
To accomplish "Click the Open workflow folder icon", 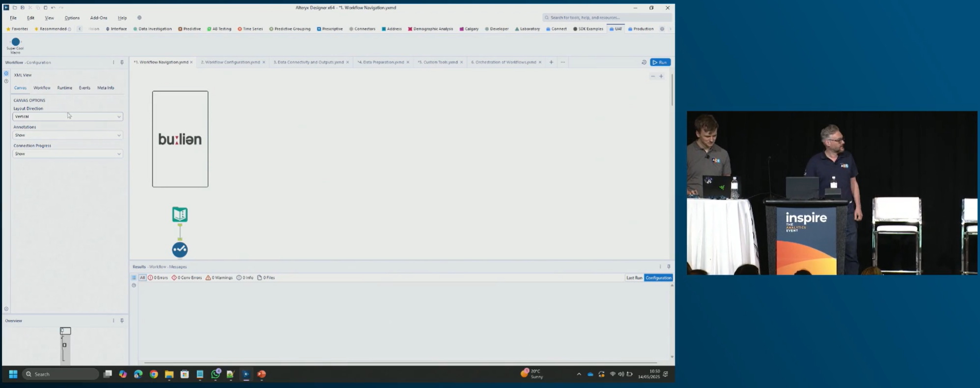I will [x=15, y=7].
